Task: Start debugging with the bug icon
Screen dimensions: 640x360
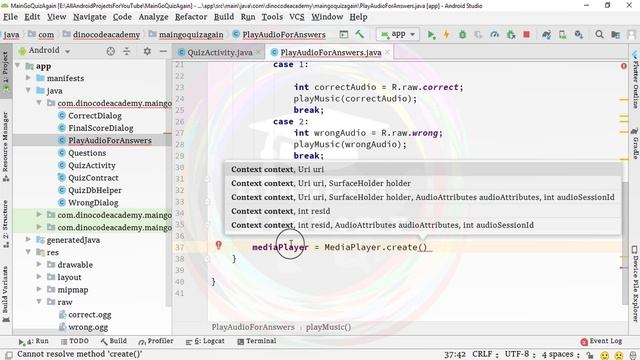Action: (462, 35)
